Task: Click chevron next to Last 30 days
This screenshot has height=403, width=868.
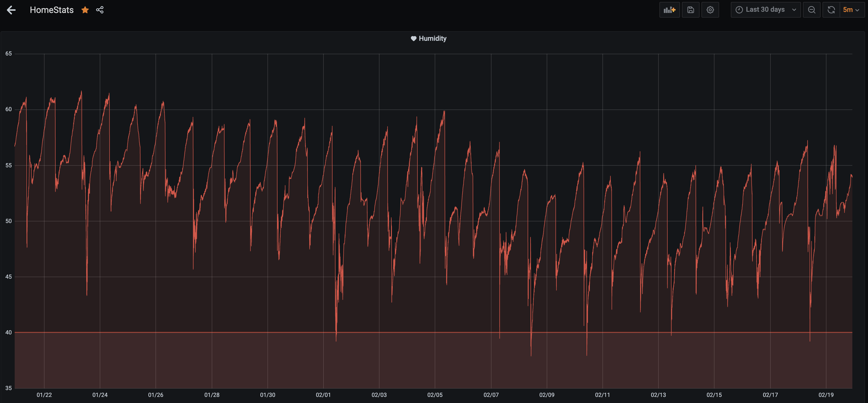Action: [794, 10]
